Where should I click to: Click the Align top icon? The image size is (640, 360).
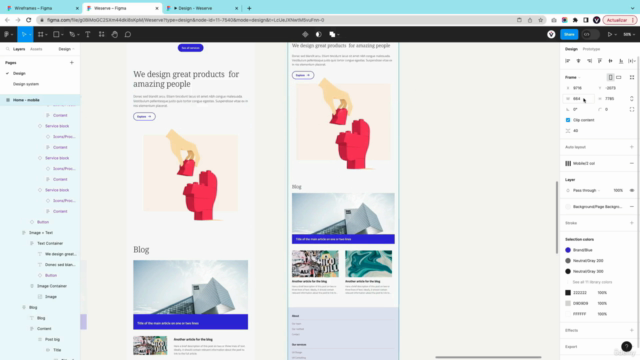click(600, 61)
